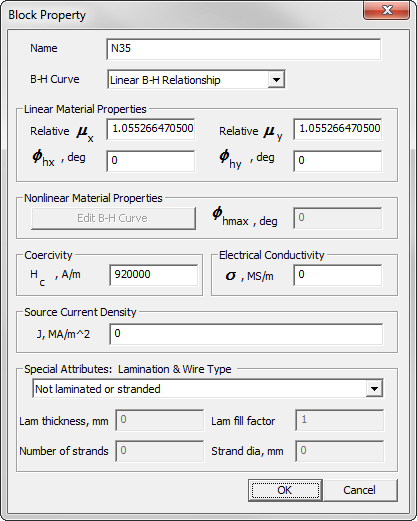Dismiss dialog with Cancel button
Viewport: 417px width, 521px height.
click(360, 490)
